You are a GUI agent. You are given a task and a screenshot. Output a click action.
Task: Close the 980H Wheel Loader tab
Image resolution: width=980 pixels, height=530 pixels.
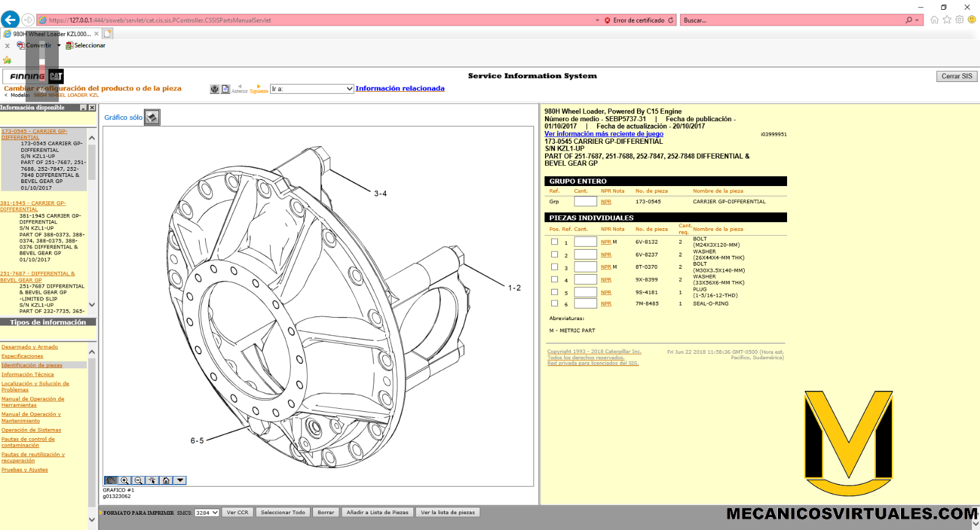[96, 34]
